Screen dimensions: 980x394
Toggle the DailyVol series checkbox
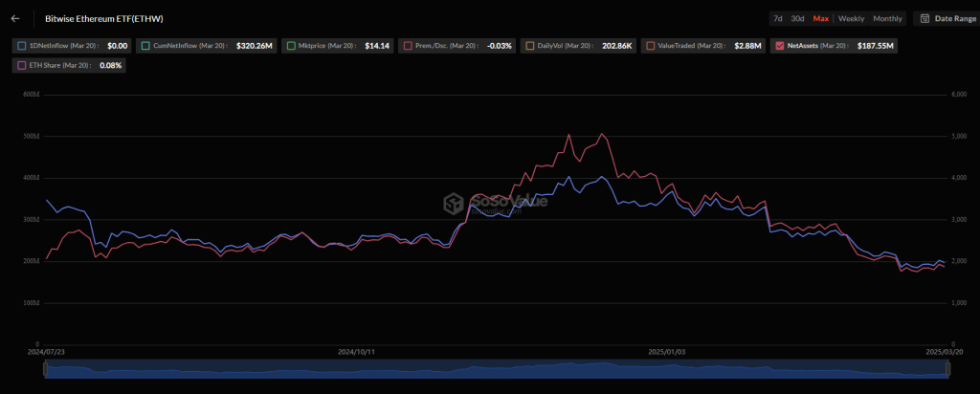coord(530,46)
